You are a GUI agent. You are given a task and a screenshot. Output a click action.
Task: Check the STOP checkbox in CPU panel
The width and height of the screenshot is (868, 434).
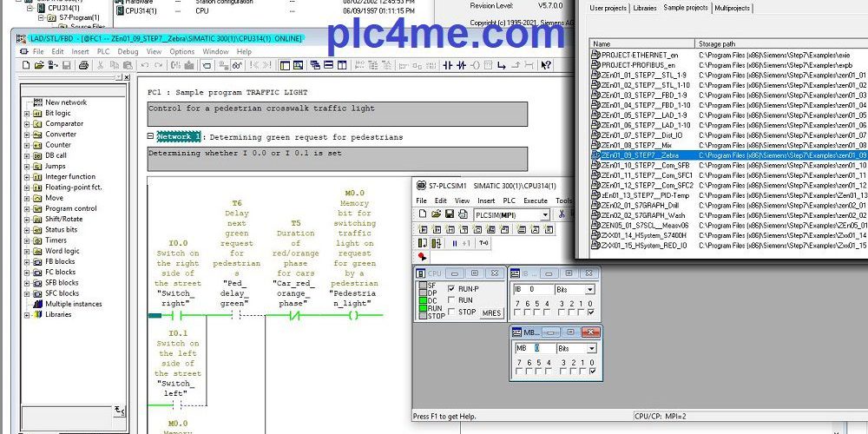pos(450,312)
